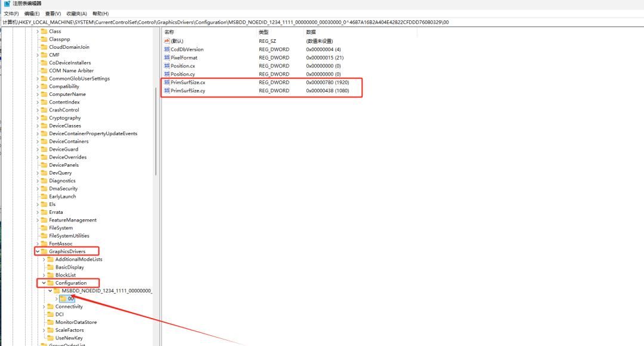
Task: Select the DeviceContainerPropertyUpdateEvents key
Action: 93,133
